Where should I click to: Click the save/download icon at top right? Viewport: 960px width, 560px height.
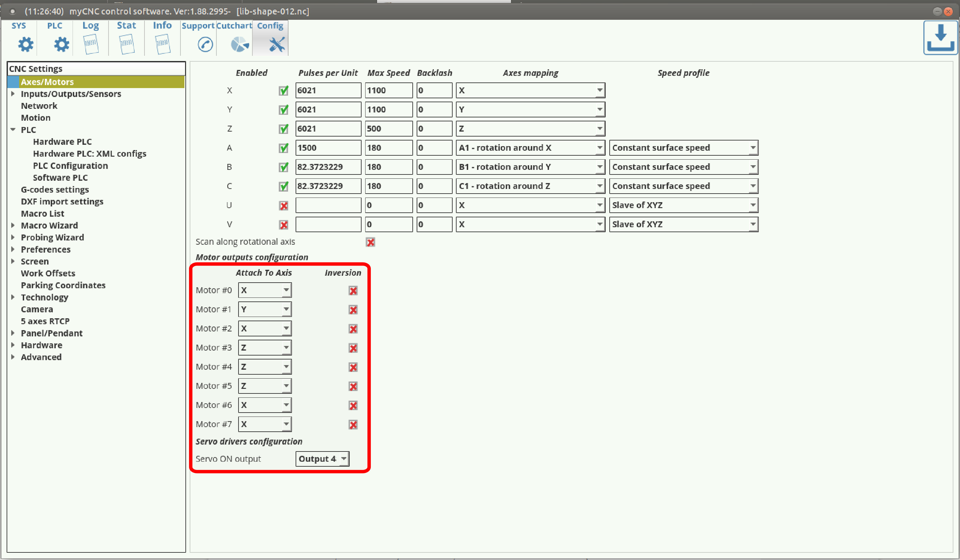point(940,38)
